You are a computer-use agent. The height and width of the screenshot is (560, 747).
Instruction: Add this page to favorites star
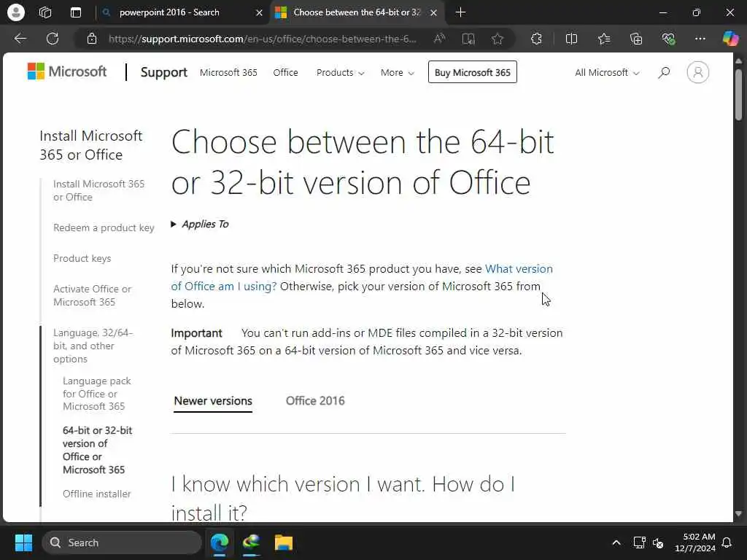pos(498,39)
